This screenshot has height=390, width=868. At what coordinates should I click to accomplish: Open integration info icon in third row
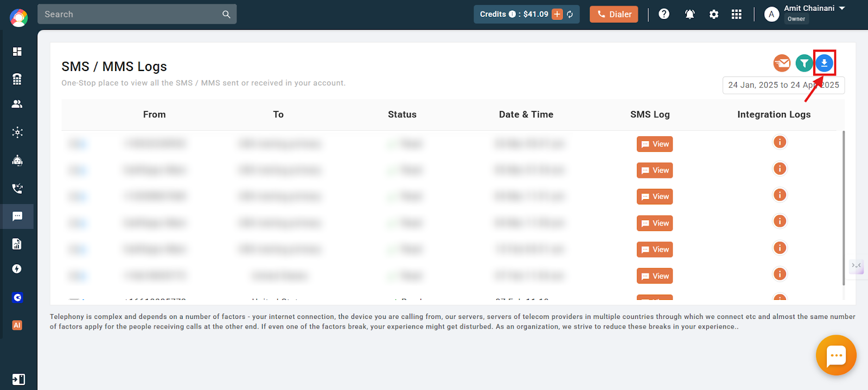pyautogui.click(x=780, y=195)
